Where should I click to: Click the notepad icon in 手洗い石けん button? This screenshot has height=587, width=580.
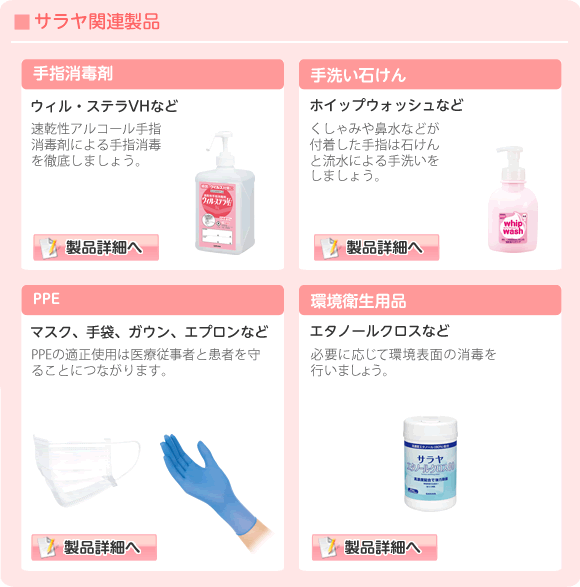point(330,247)
